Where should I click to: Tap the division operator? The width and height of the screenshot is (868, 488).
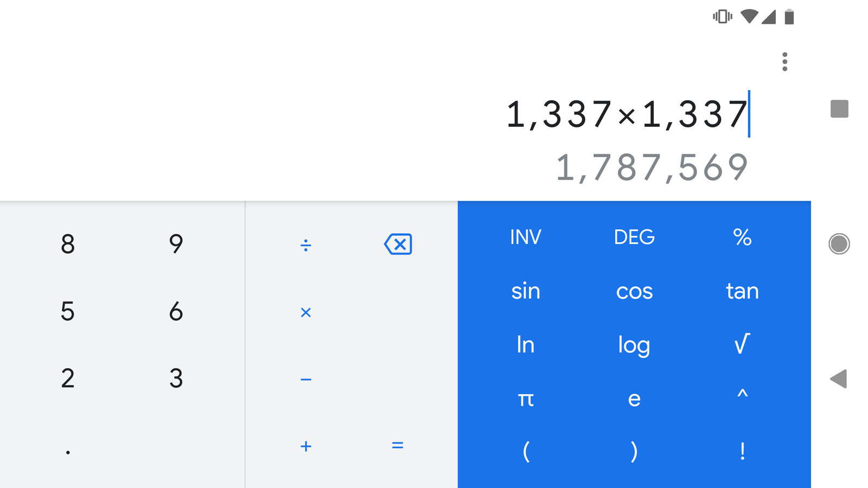[306, 245]
